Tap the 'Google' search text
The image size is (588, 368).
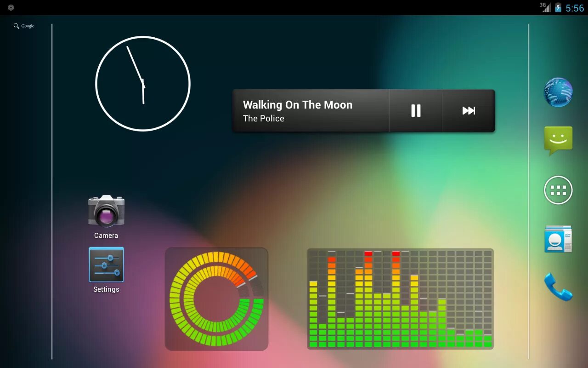[x=28, y=26]
